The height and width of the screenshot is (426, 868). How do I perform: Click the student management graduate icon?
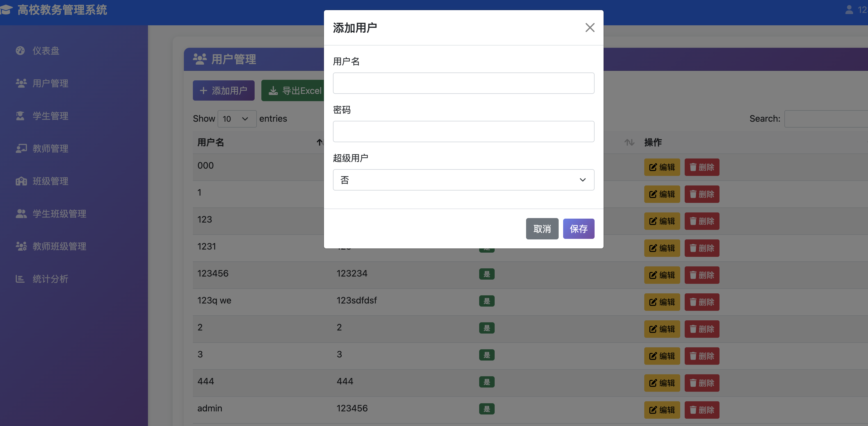[20, 116]
